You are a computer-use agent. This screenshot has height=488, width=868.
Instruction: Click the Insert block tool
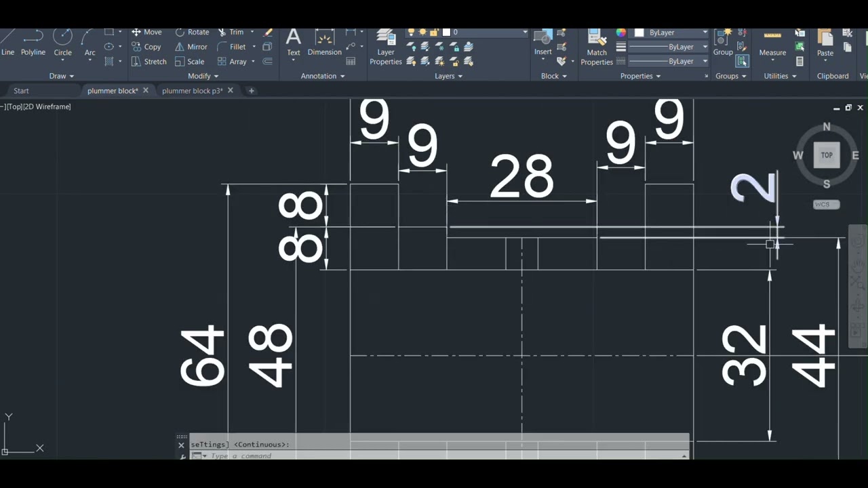click(543, 43)
